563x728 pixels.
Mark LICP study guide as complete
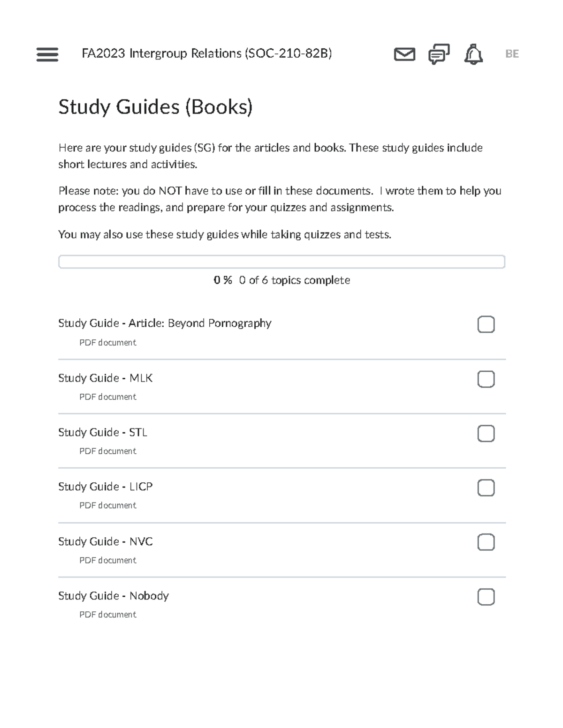click(x=486, y=488)
